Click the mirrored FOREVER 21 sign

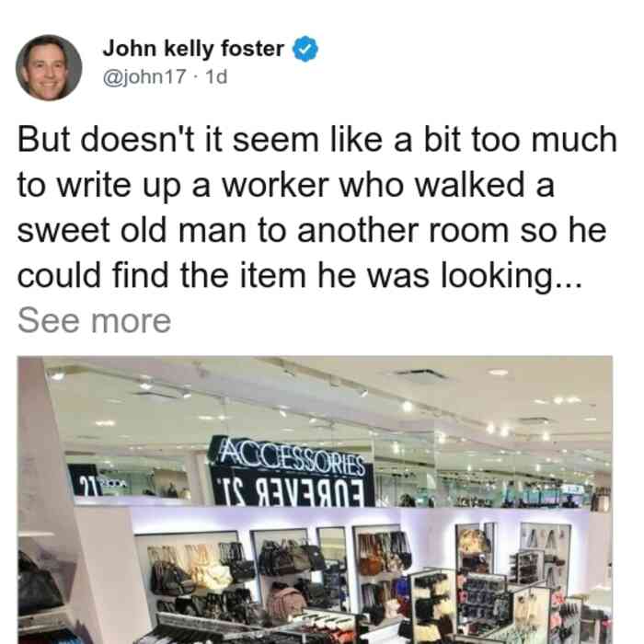pos(292,491)
